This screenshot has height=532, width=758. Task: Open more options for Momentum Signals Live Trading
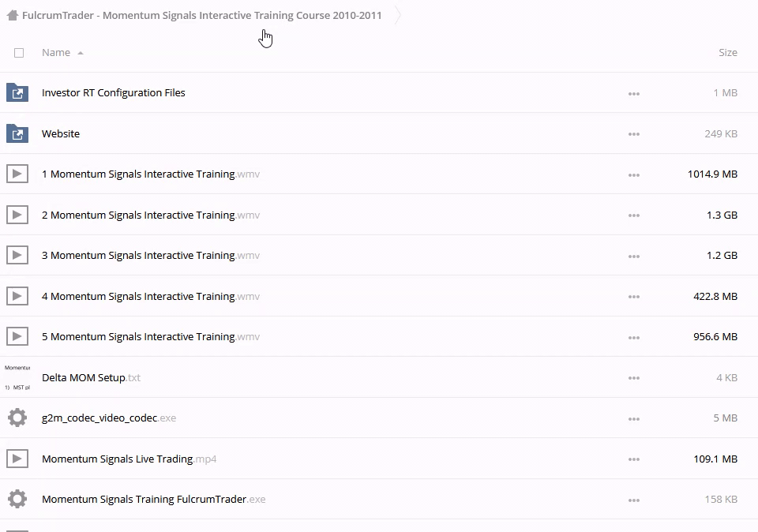(633, 459)
